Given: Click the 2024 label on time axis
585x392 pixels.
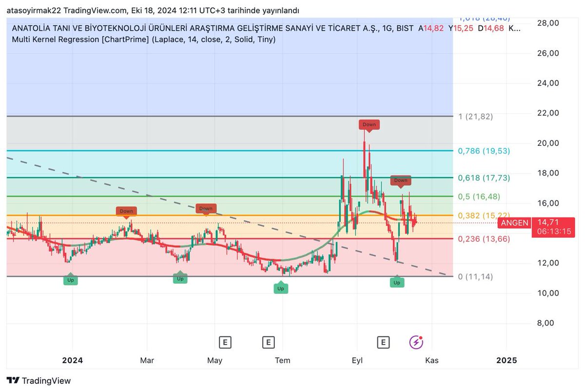Looking at the screenshot, I should [x=73, y=360].
